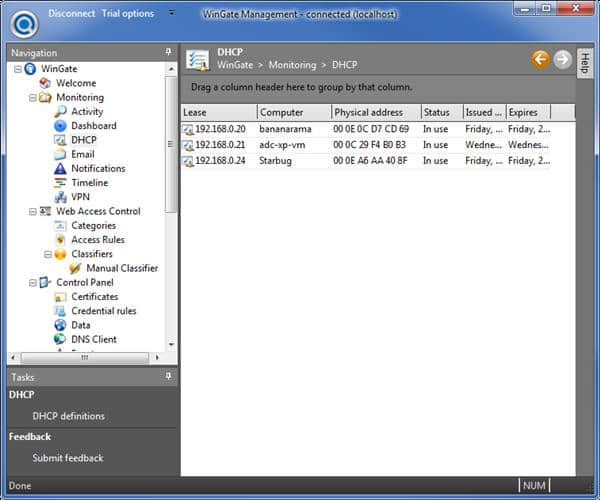The height and width of the screenshot is (500, 600).
Task: Collapse the Web Access Control node
Action: pyautogui.click(x=33, y=212)
